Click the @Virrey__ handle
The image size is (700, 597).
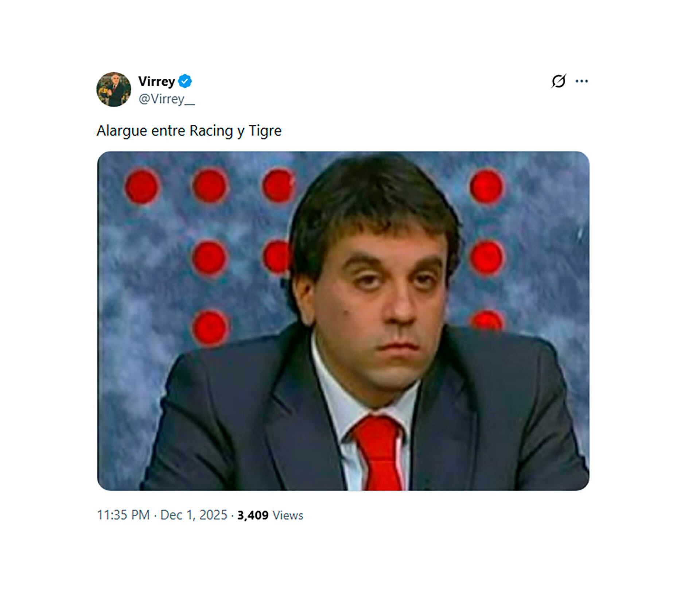click(167, 99)
